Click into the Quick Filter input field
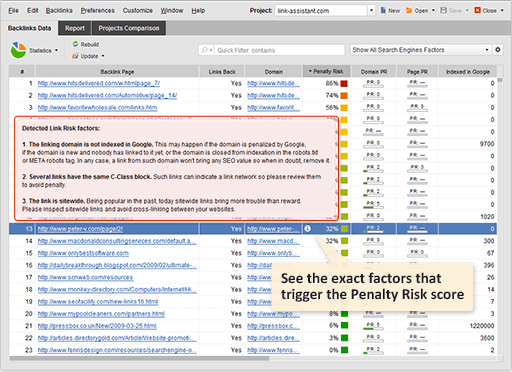Screen dimensions: 512x372 pyautogui.click(x=280, y=50)
